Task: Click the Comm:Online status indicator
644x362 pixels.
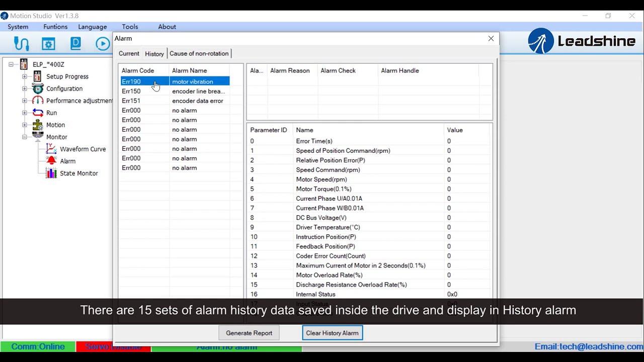Action: click(x=38, y=346)
